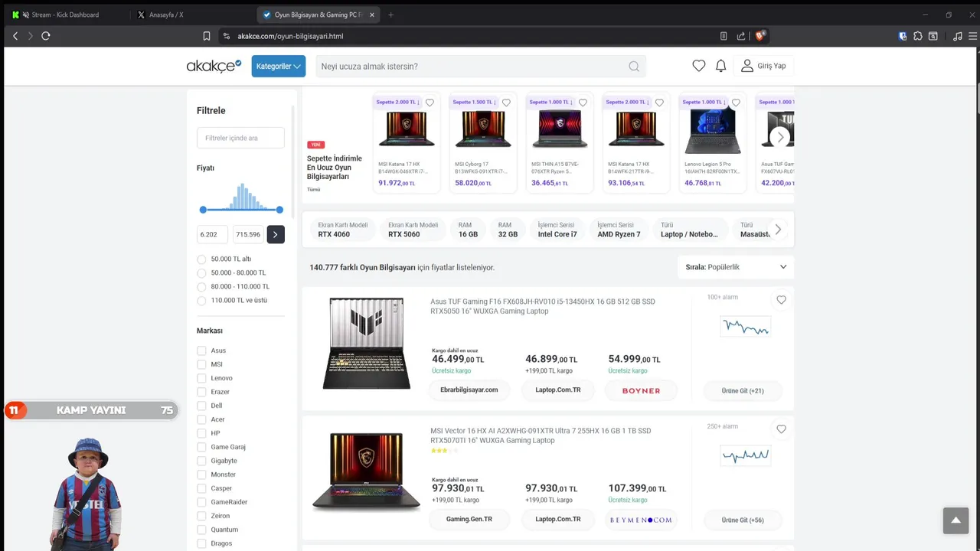View MSI Vector 16 price history chart
Image resolution: width=980 pixels, height=551 pixels.
coord(746,455)
